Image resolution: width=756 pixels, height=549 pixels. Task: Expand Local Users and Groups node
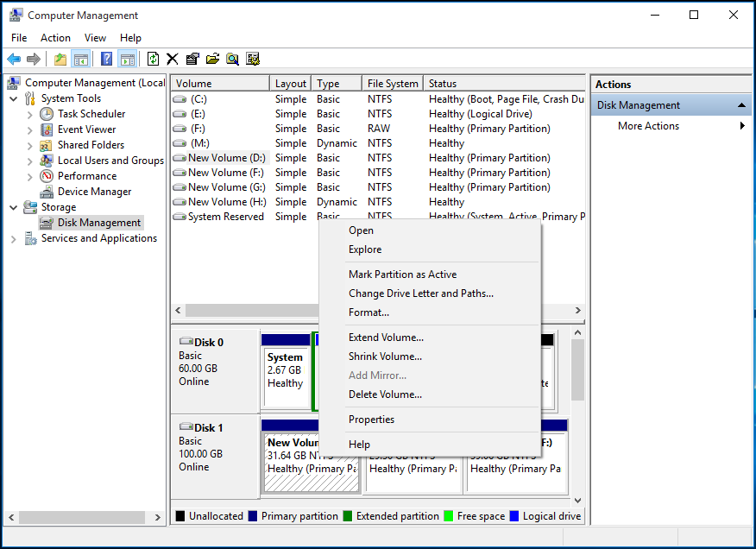29,161
